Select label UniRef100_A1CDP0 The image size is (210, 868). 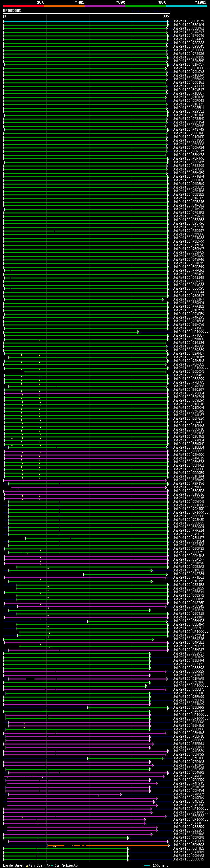pos(188,76)
